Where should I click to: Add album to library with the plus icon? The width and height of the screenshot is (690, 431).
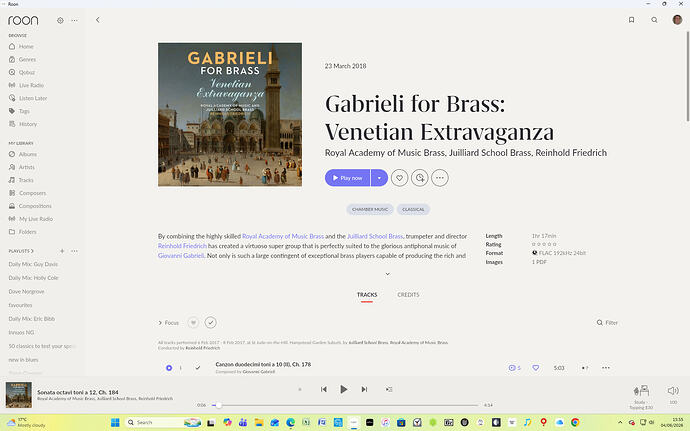420,178
